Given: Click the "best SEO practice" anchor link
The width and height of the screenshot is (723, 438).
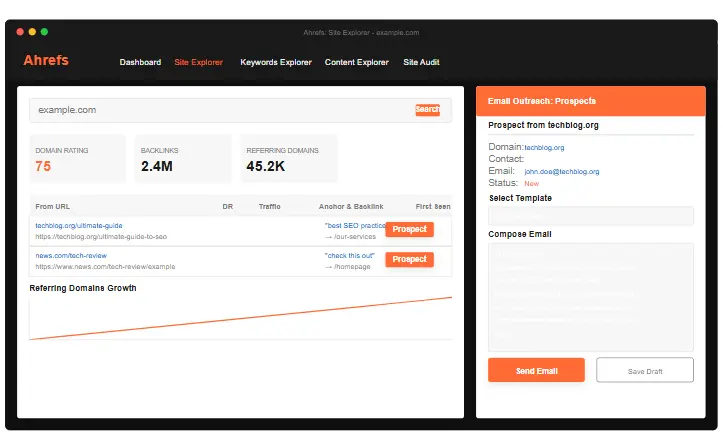Looking at the screenshot, I should pyautogui.click(x=355, y=225).
